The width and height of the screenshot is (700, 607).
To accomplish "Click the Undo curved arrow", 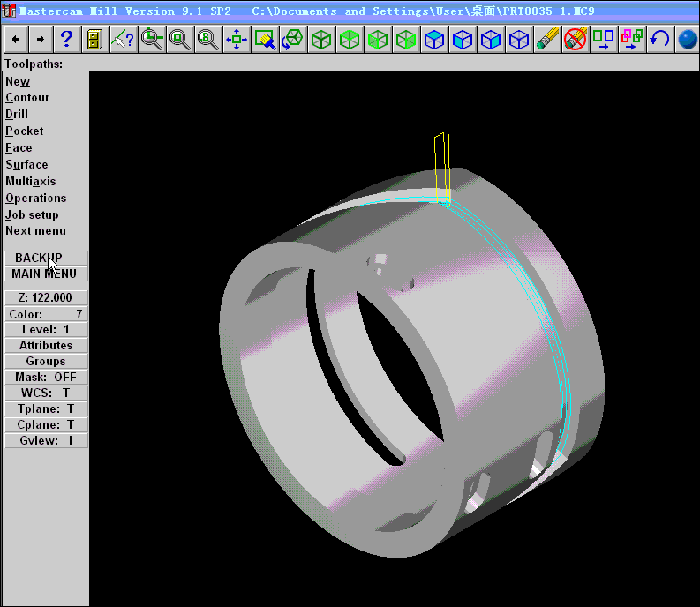I will click(659, 40).
